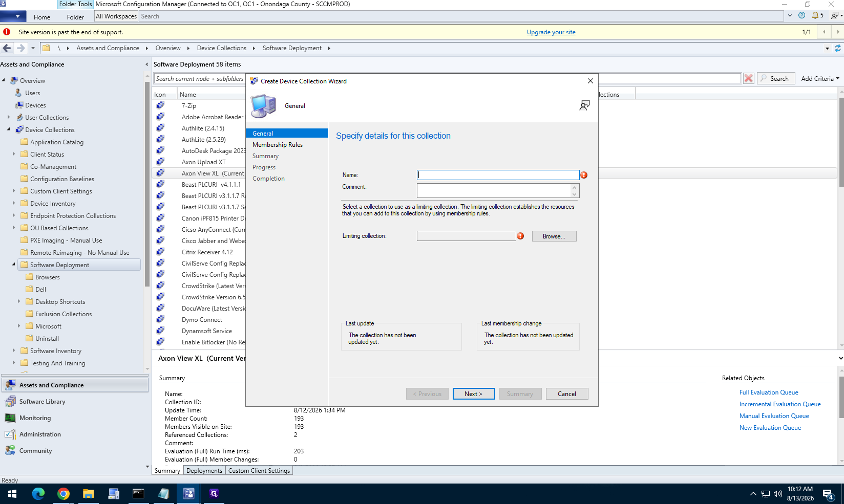Select the Application Catalog folder

click(x=57, y=142)
